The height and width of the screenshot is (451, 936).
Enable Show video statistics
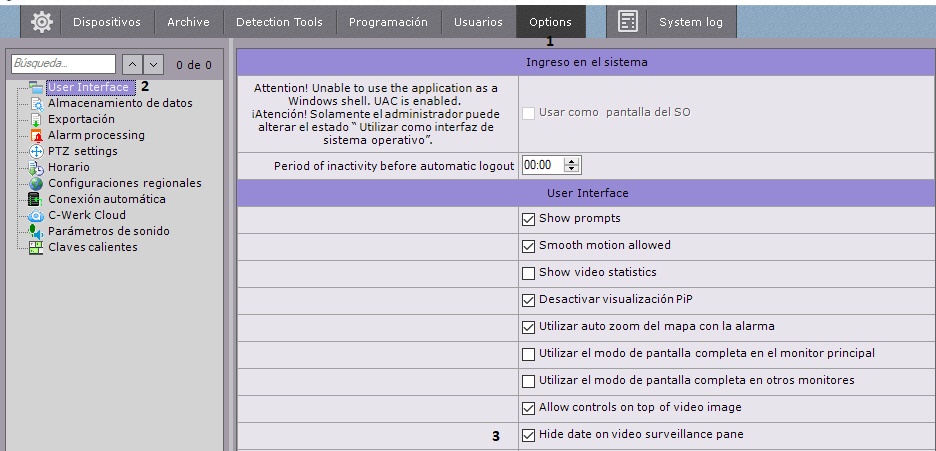(x=528, y=272)
